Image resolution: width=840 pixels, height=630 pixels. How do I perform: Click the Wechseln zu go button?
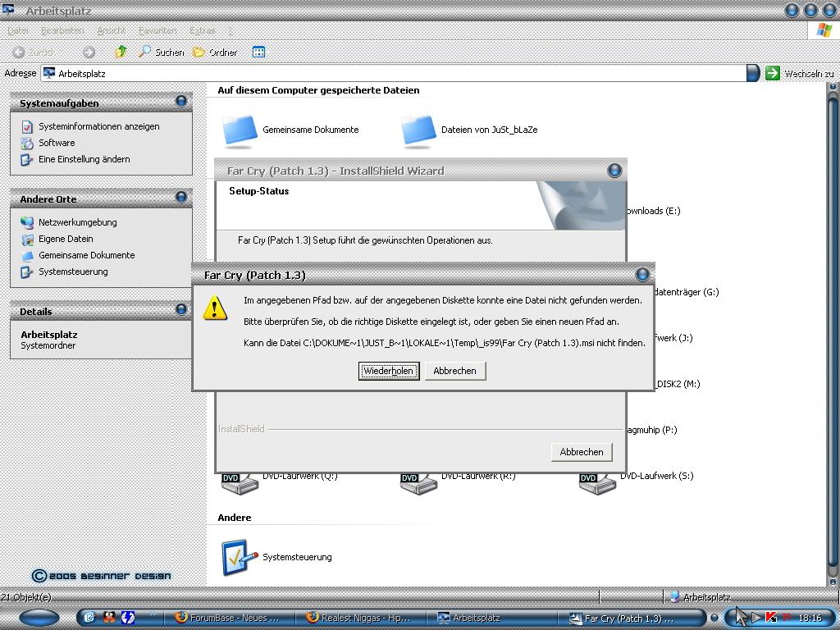tap(799, 73)
